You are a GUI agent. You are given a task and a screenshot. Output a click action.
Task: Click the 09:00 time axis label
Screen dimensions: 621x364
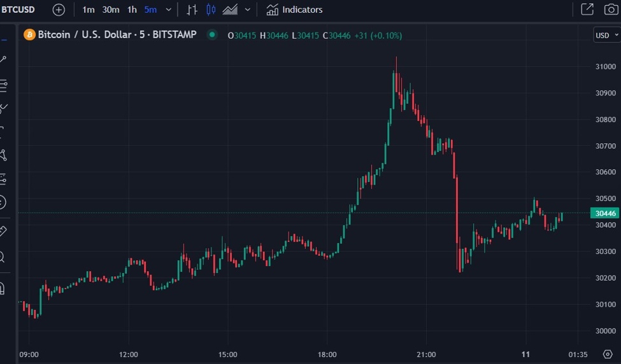pyautogui.click(x=29, y=354)
